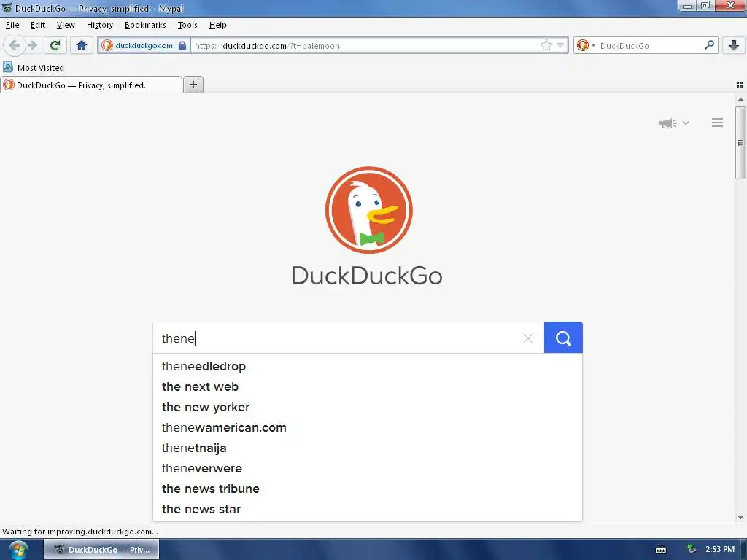Click the scrollbar down arrow
This screenshot has width=747, height=560.
tap(740, 518)
